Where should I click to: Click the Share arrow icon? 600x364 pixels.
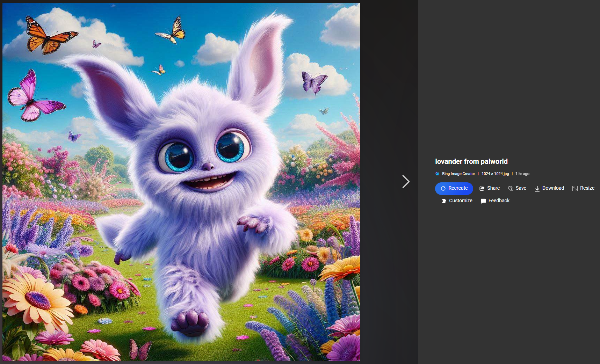(482, 188)
